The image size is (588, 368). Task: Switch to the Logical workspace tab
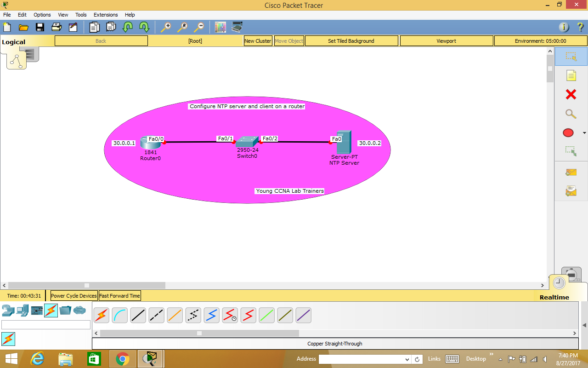pyautogui.click(x=13, y=41)
